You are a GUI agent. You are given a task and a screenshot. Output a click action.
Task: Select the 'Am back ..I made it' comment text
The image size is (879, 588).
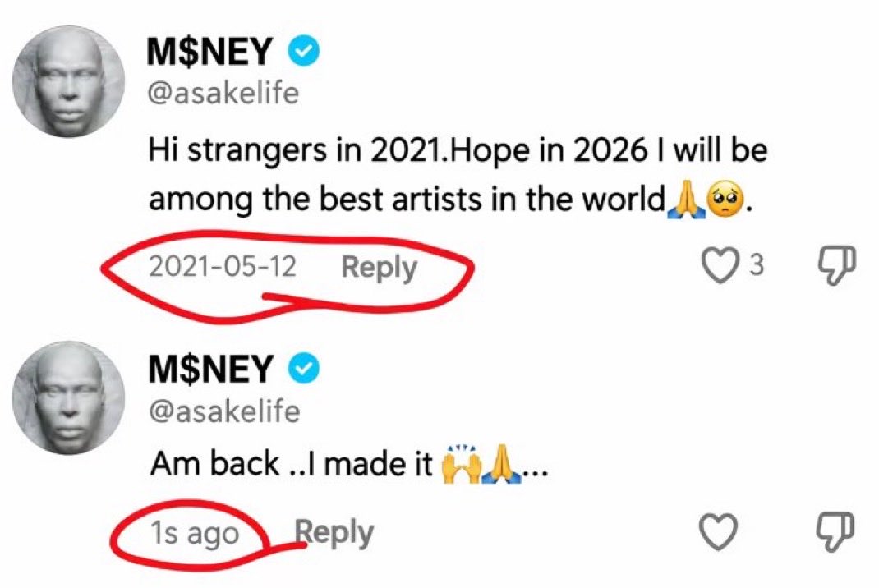(348, 464)
